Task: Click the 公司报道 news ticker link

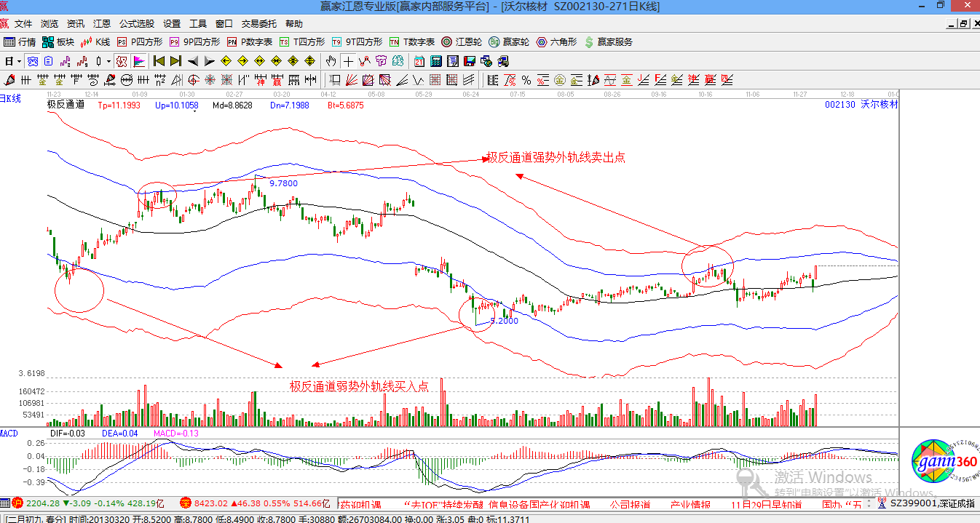Action: [630, 504]
